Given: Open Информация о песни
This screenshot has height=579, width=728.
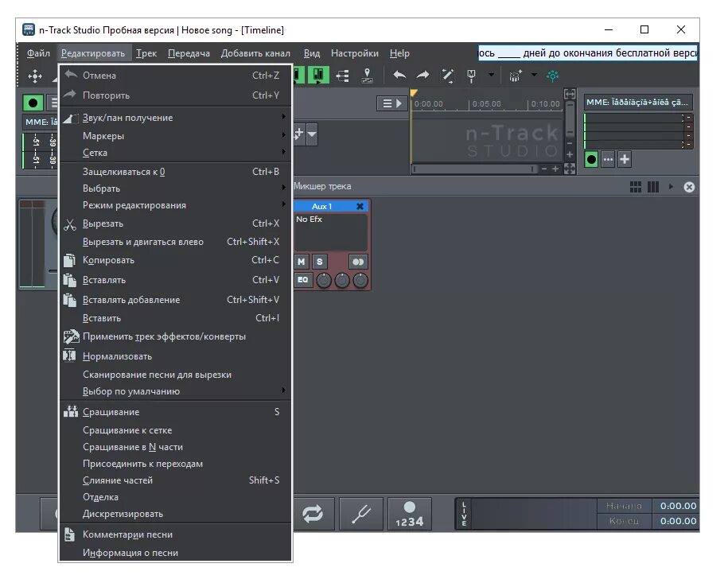Looking at the screenshot, I should pos(176,553).
